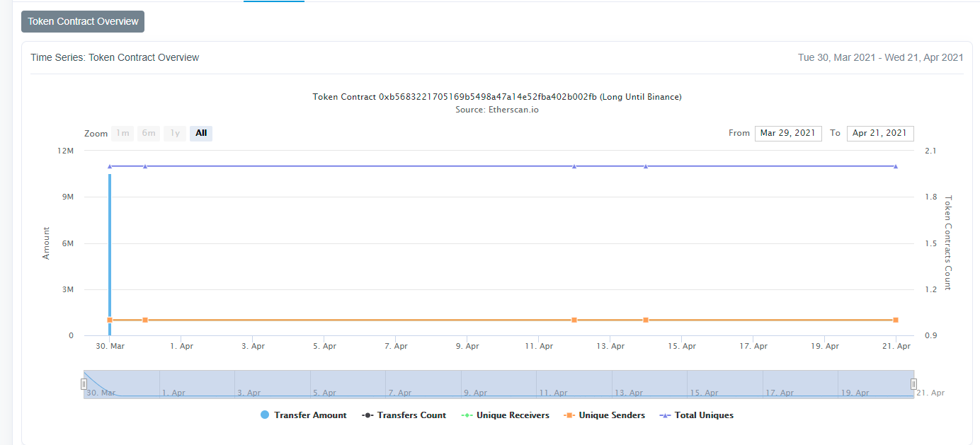Click left navigator range handle
Viewport: 980px width, 445px height.
tap(84, 383)
